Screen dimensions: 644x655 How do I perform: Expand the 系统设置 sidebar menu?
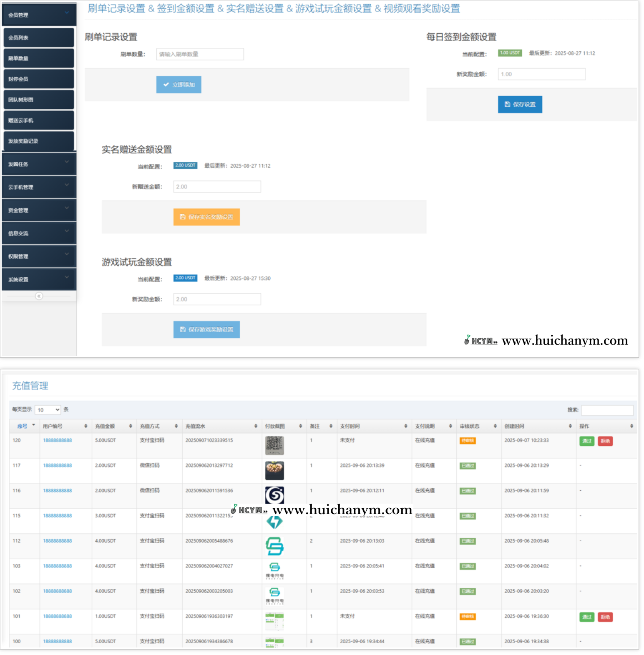39,279
